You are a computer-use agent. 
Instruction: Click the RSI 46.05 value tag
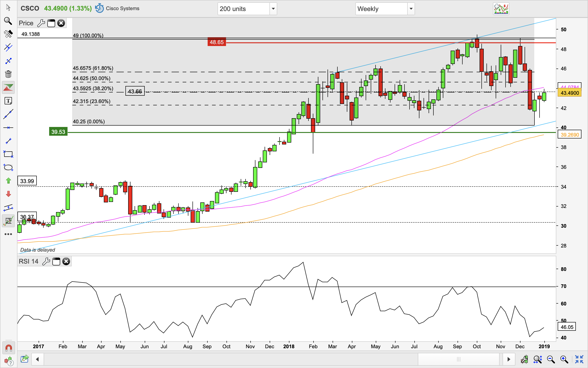pos(567,327)
